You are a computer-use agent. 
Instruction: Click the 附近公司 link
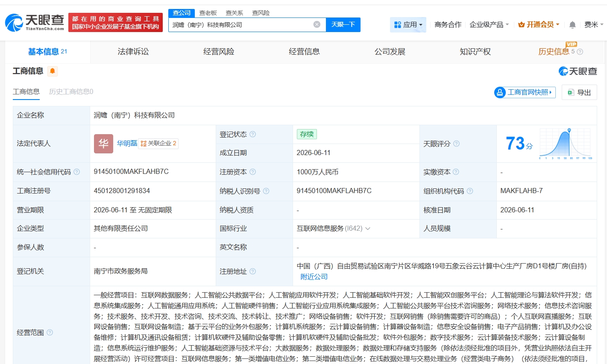pyautogui.click(x=314, y=277)
